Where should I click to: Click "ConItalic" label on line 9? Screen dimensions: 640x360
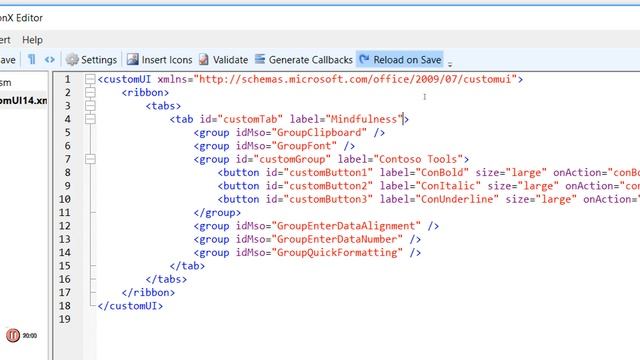coord(448,186)
